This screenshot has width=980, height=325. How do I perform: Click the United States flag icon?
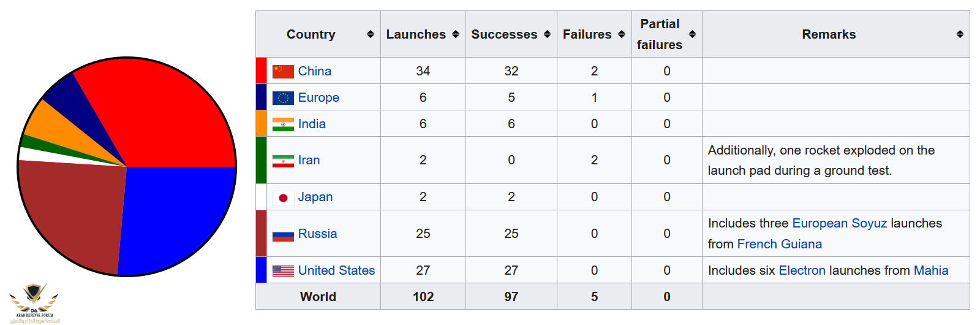pyautogui.click(x=283, y=270)
